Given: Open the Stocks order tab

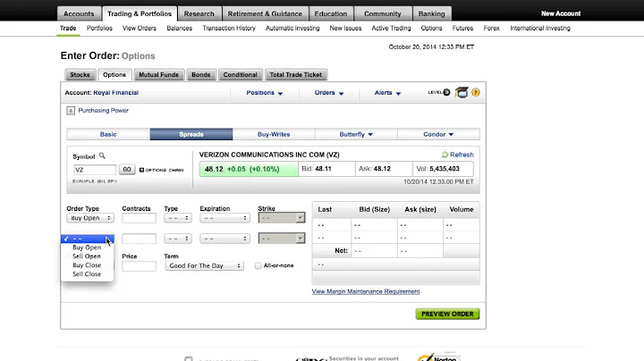Looking at the screenshot, I should coord(80,75).
